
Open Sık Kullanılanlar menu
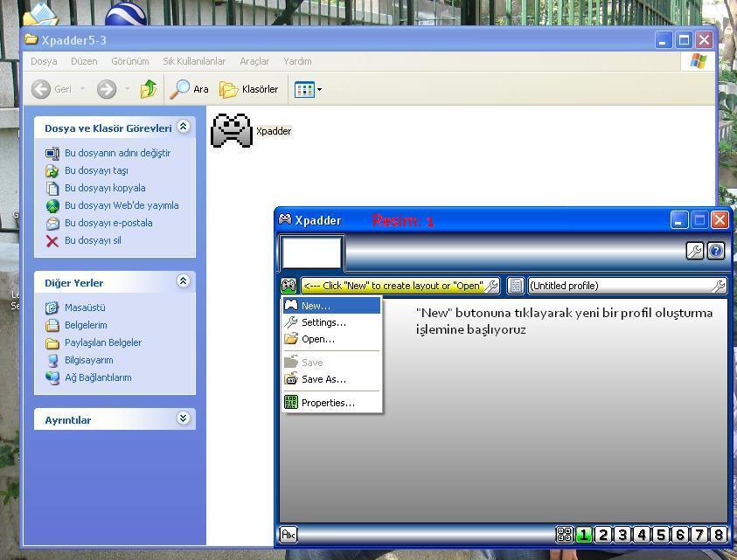click(194, 61)
